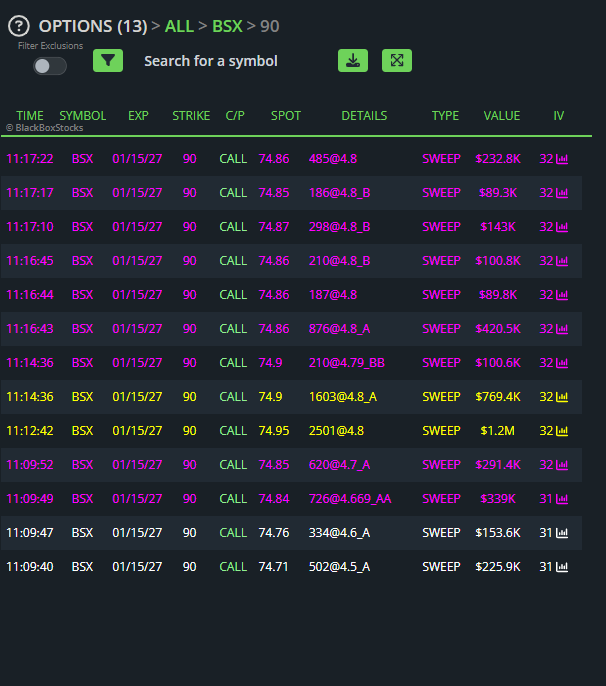The height and width of the screenshot is (686, 606).
Task: Sort by the TIME column header
Action: click(30, 116)
